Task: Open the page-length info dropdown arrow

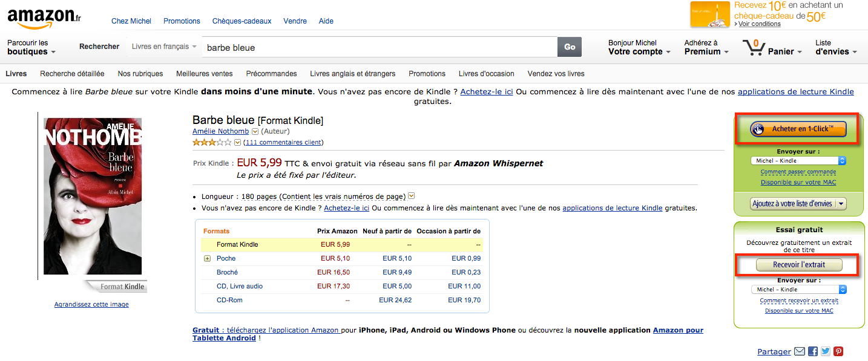Action: tap(412, 196)
